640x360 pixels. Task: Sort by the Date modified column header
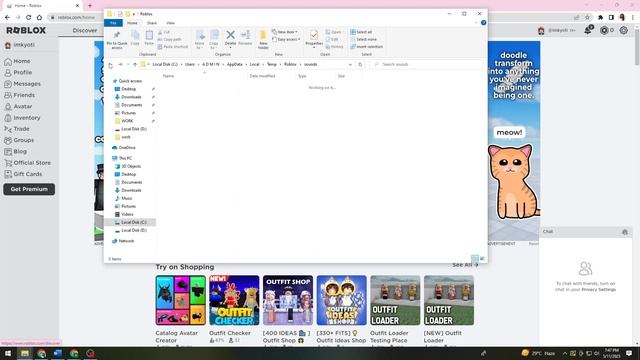point(262,76)
